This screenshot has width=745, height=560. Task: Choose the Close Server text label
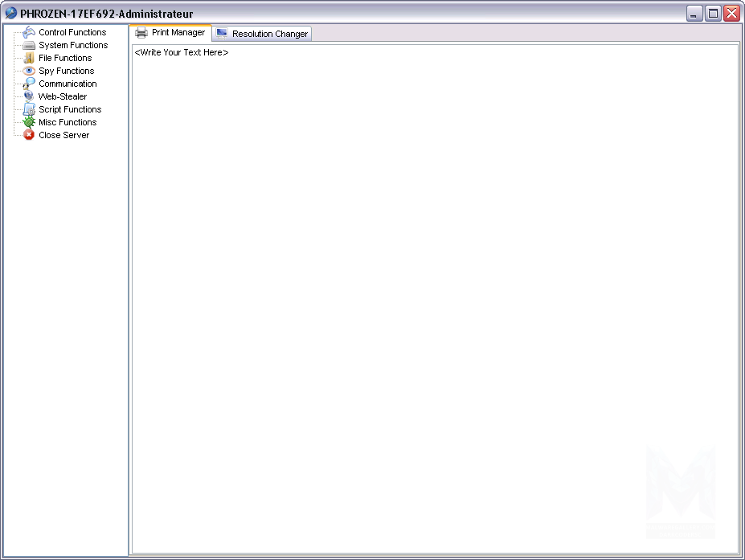(x=64, y=135)
